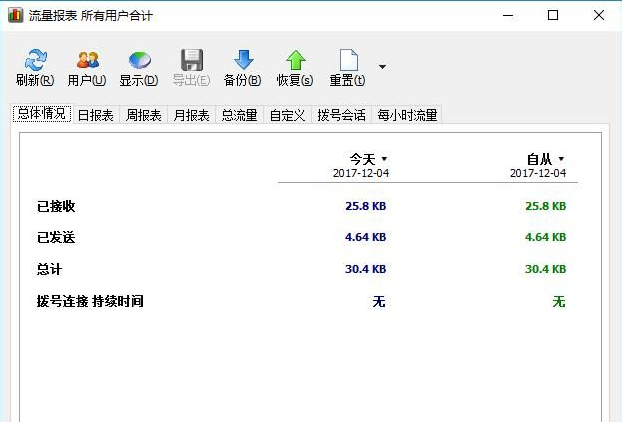Viewport: 622px width, 422px height.
Task: Click the Refresh (刷新) toolbar icon
Action: tap(35, 60)
